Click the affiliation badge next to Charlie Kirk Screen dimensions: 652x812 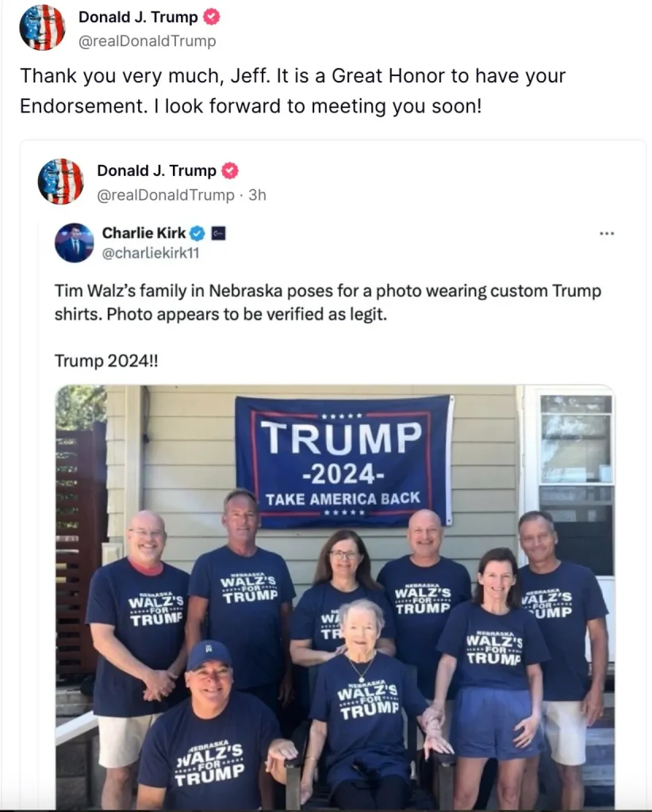click(219, 234)
